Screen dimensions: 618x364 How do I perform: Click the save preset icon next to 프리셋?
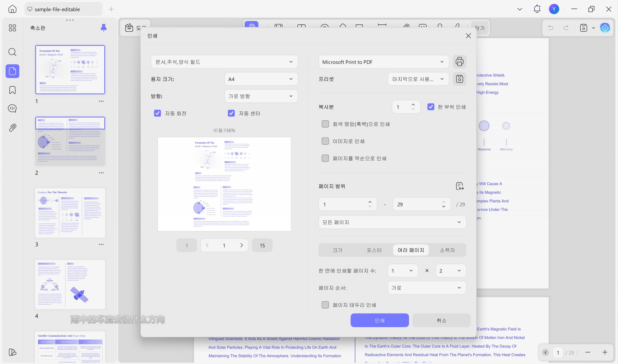[x=459, y=79]
